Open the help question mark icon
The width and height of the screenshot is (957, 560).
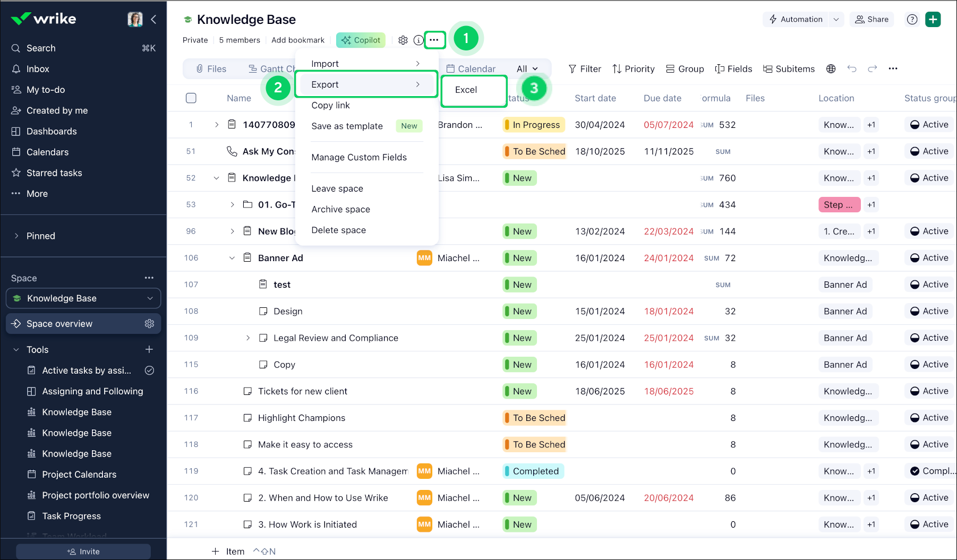pyautogui.click(x=912, y=20)
